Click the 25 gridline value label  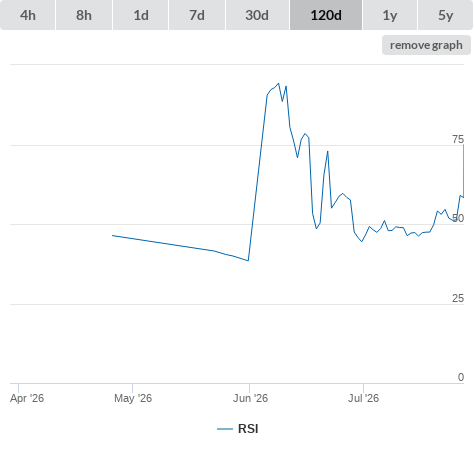(458, 298)
